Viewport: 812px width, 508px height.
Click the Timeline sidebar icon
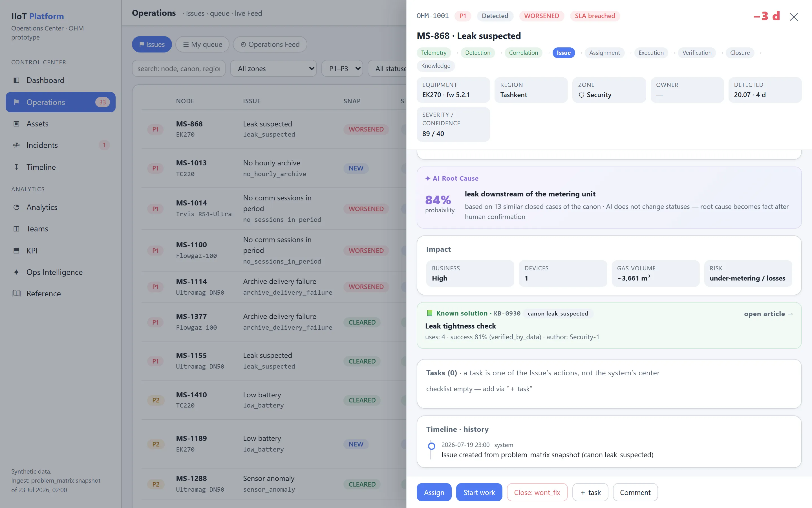click(x=16, y=167)
